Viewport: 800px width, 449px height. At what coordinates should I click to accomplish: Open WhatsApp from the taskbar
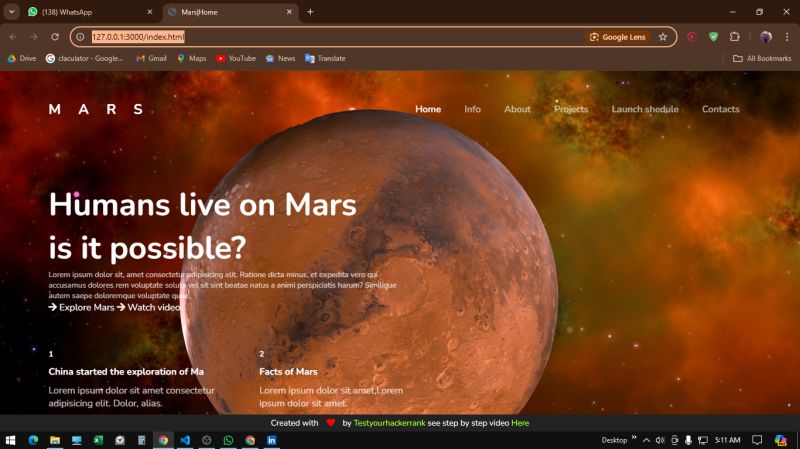(229, 440)
